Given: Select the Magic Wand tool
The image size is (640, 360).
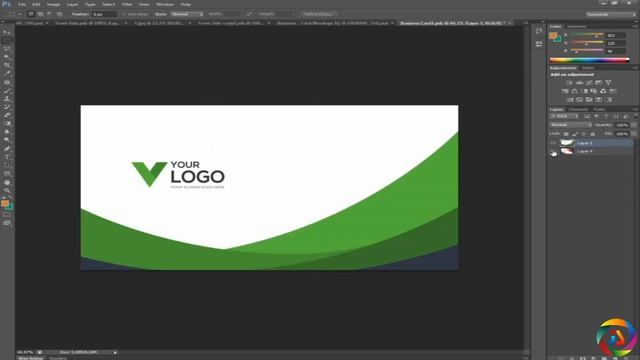Looking at the screenshot, I should pos(7,57).
